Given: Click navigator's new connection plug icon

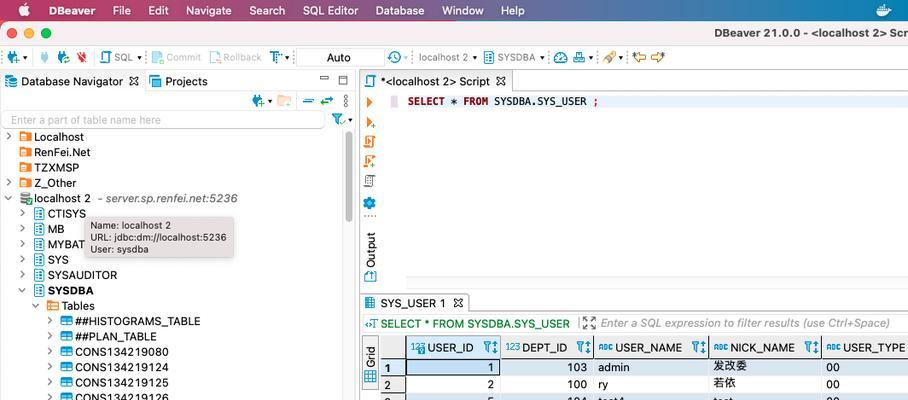Looking at the screenshot, I should coord(258,101).
